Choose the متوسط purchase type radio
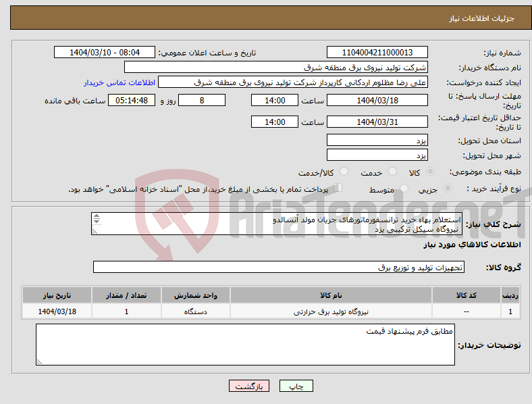Image resolution: width=532 pixels, height=404 pixels. pyautogui.click(x=404, y=188)
